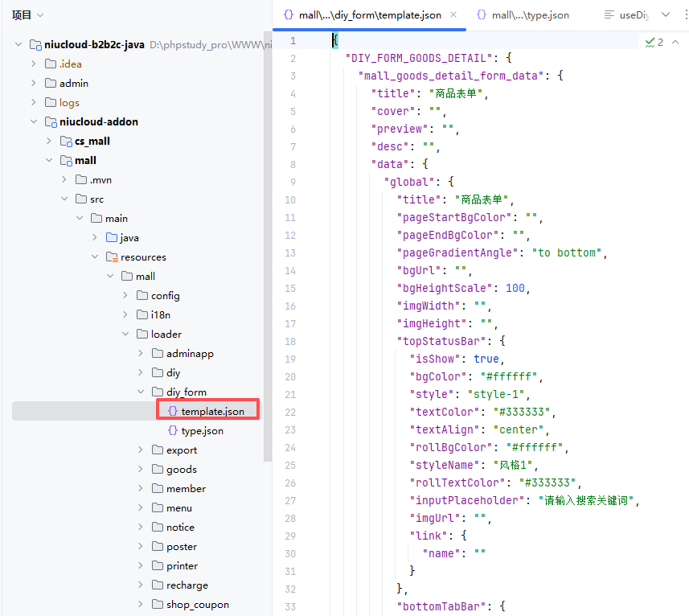
Task: Collapse the diy_form folder
Action: (141, 392)
